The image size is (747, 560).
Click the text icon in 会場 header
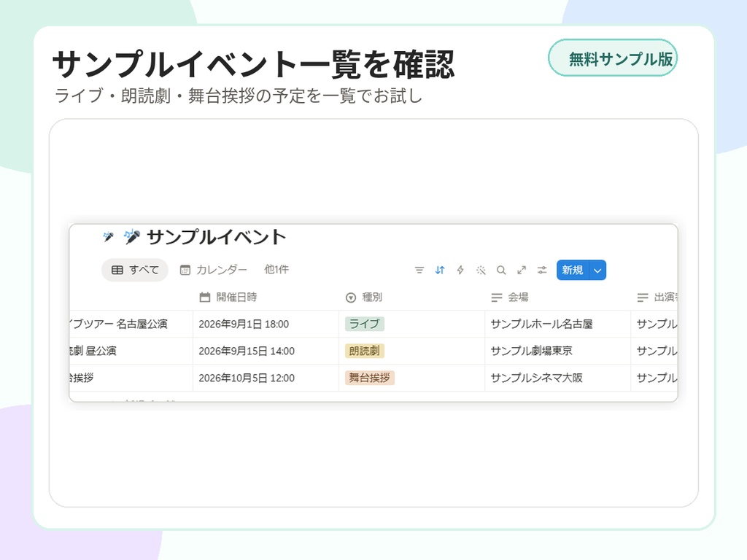click(496, 297)
